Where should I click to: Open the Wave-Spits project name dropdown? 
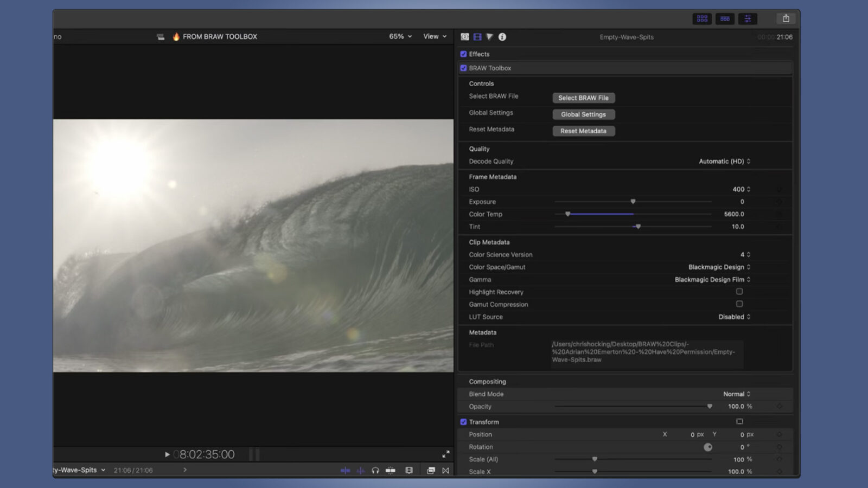click(x=79, y=470)
